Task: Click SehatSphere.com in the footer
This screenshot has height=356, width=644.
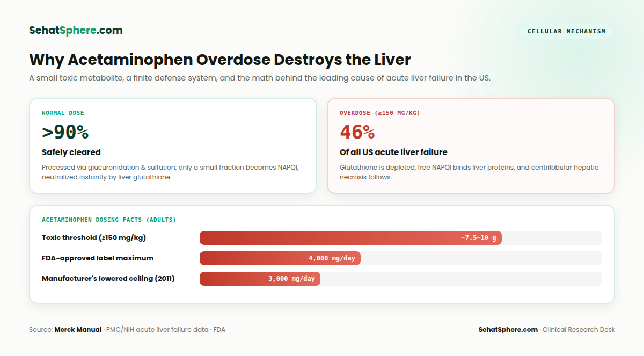Action: 508,330
